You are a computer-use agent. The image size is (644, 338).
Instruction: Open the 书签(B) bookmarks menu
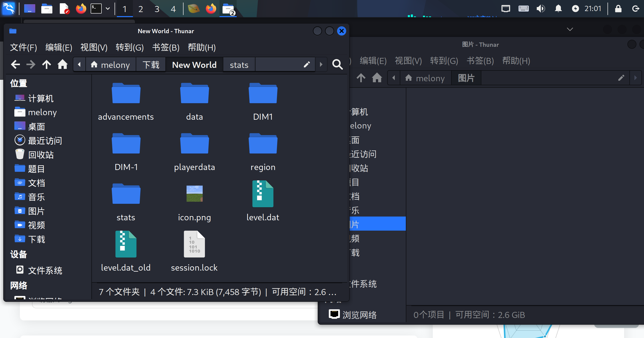(x=166, y=47)
